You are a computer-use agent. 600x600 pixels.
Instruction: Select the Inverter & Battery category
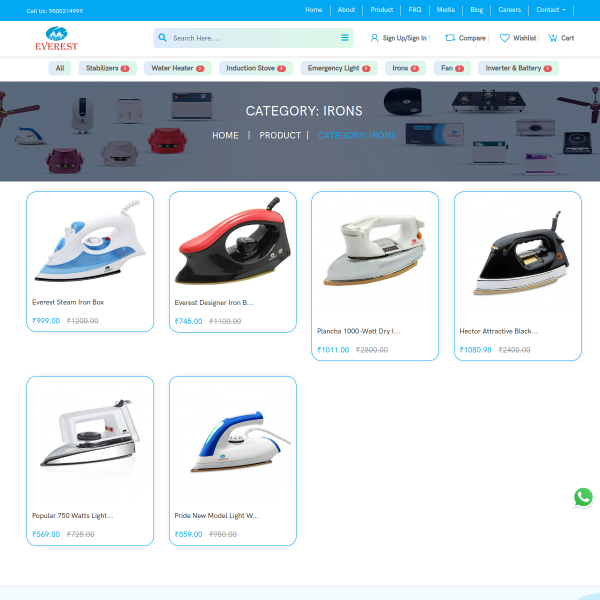(518, 68)
